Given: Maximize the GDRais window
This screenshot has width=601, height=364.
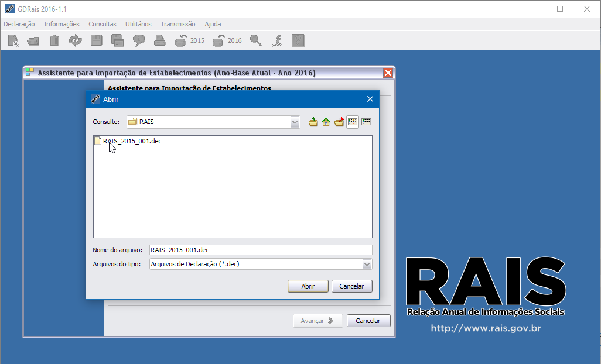Looking at the screenshot, I should [560, 9].
